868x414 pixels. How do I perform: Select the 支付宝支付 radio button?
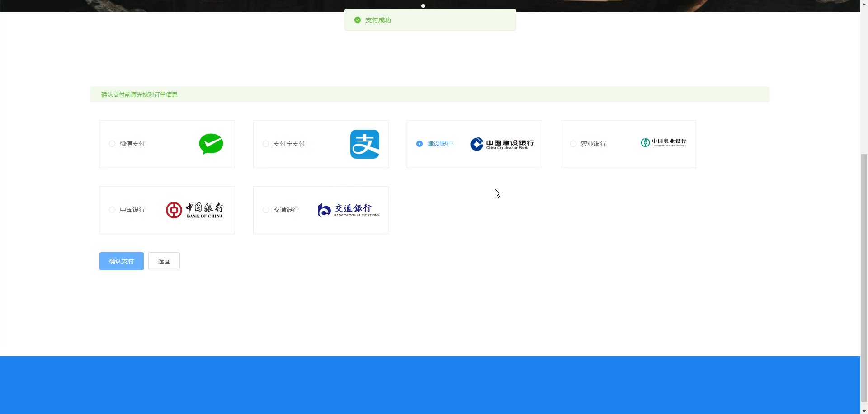(x=266, y=144)
